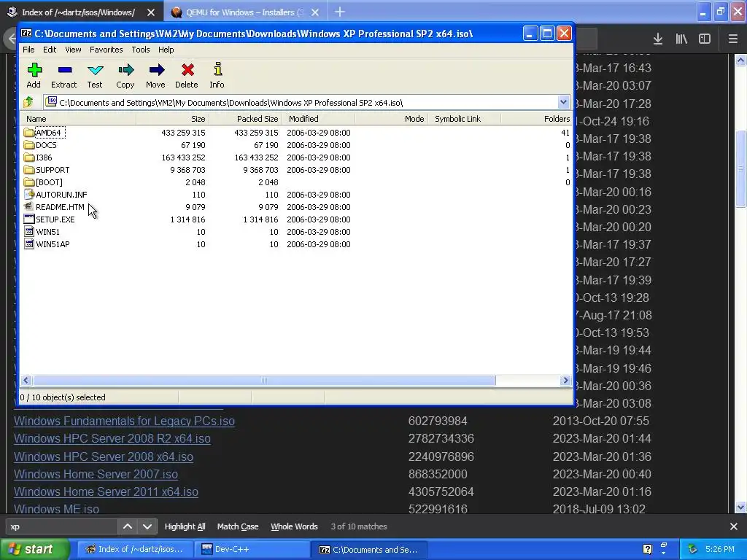
Task: Select the AUTORUN.INF file icon
Action: coord(29,194)
